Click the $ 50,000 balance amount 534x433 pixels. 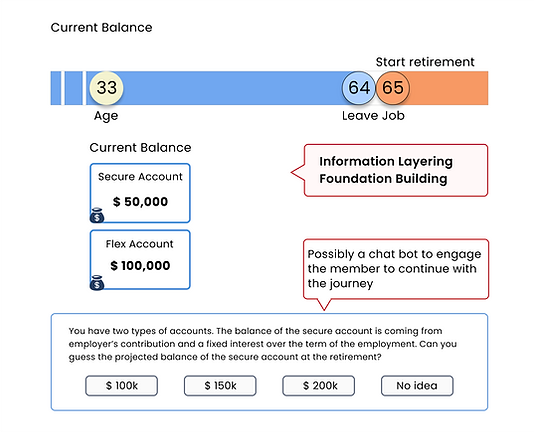pos(140,202)
